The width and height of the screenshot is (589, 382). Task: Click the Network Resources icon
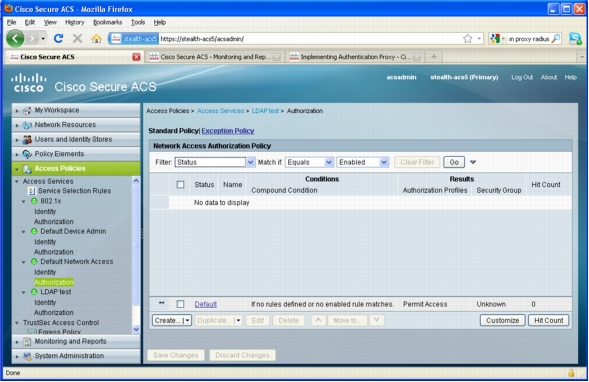pos(27,125)
